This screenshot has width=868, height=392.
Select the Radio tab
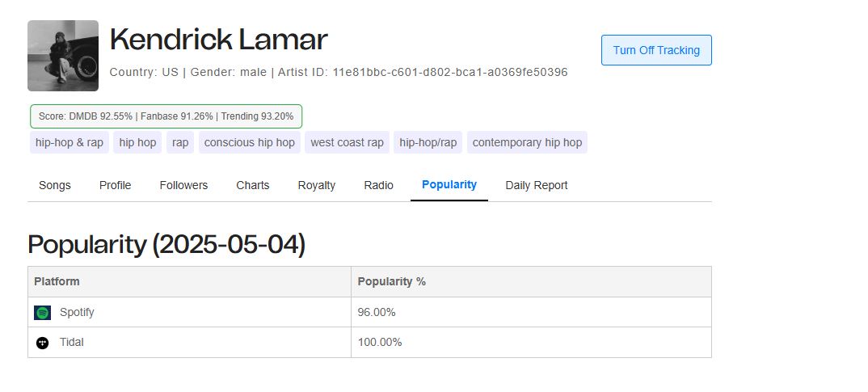tap(378, 185)
